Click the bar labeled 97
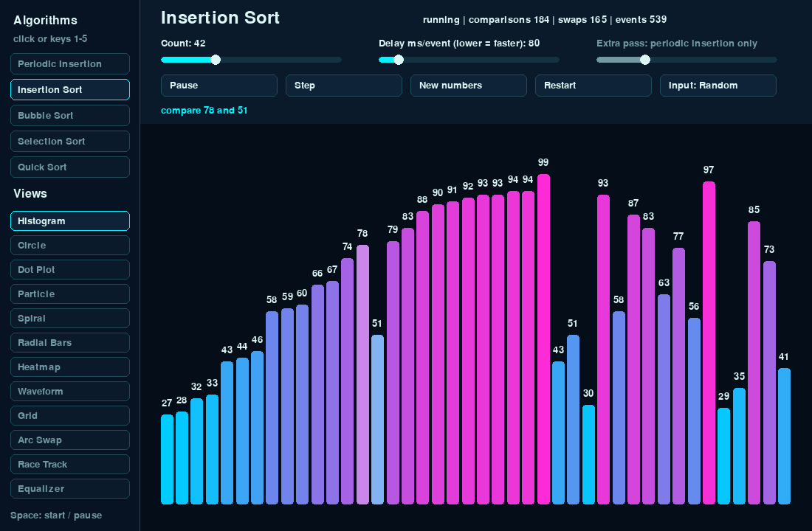The height and width of the screenshot is (531, 812). tap(709, 343)
